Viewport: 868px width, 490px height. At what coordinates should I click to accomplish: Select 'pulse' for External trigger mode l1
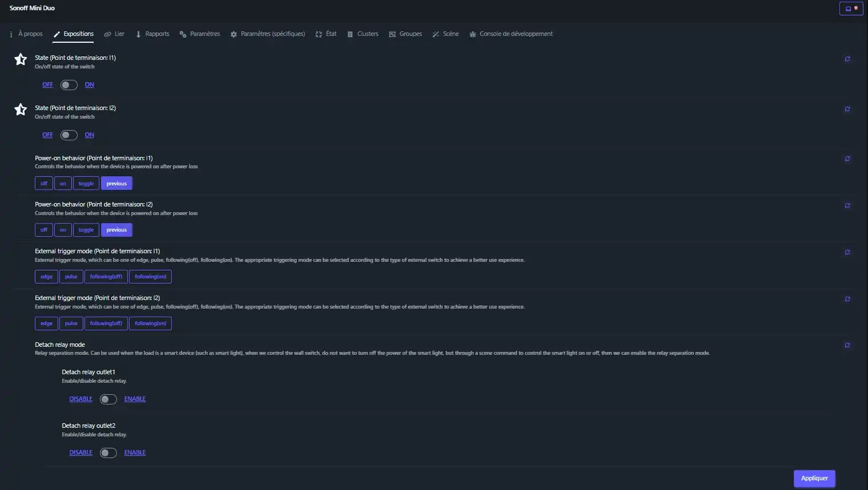[x=71, y=277]
